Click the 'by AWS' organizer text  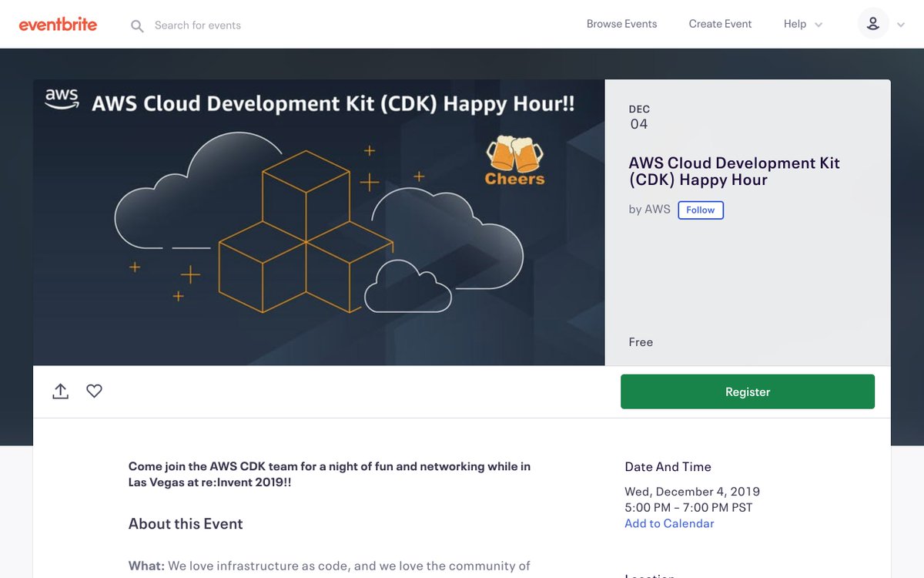pos(649,209)
